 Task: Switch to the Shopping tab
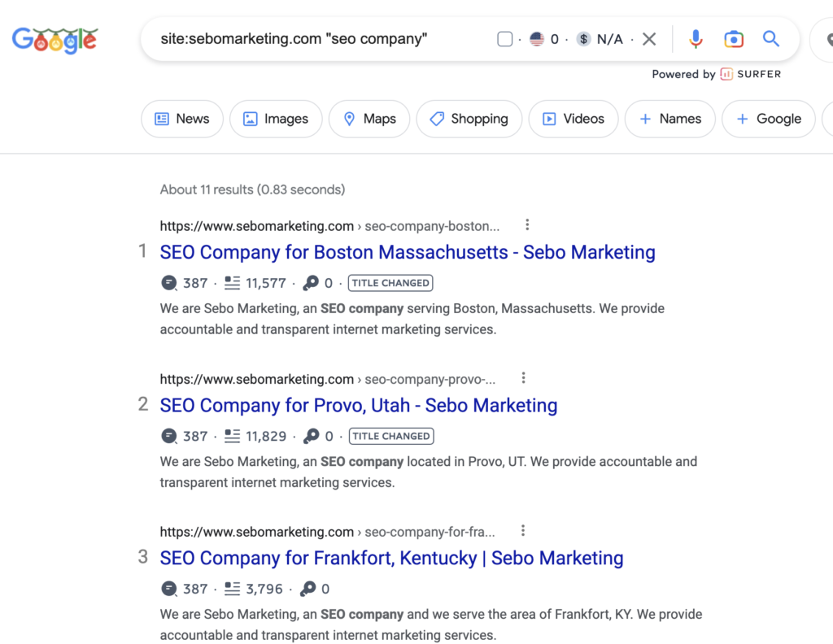469,119
